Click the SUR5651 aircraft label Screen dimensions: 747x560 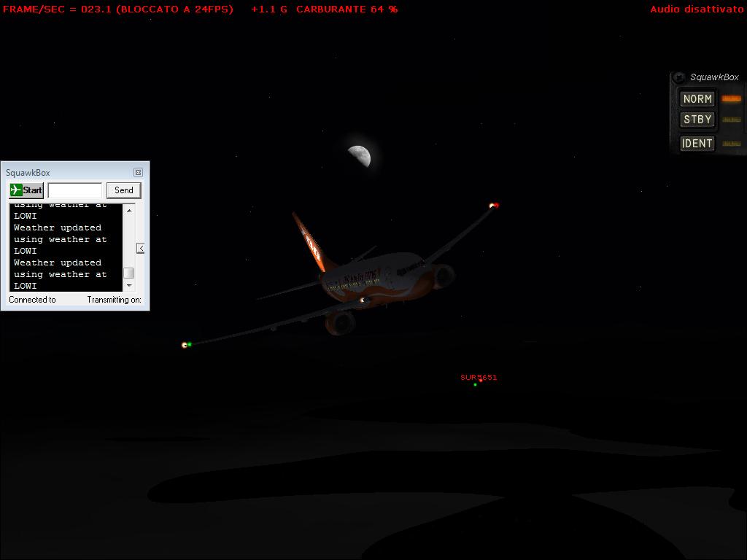pos(479,377)
